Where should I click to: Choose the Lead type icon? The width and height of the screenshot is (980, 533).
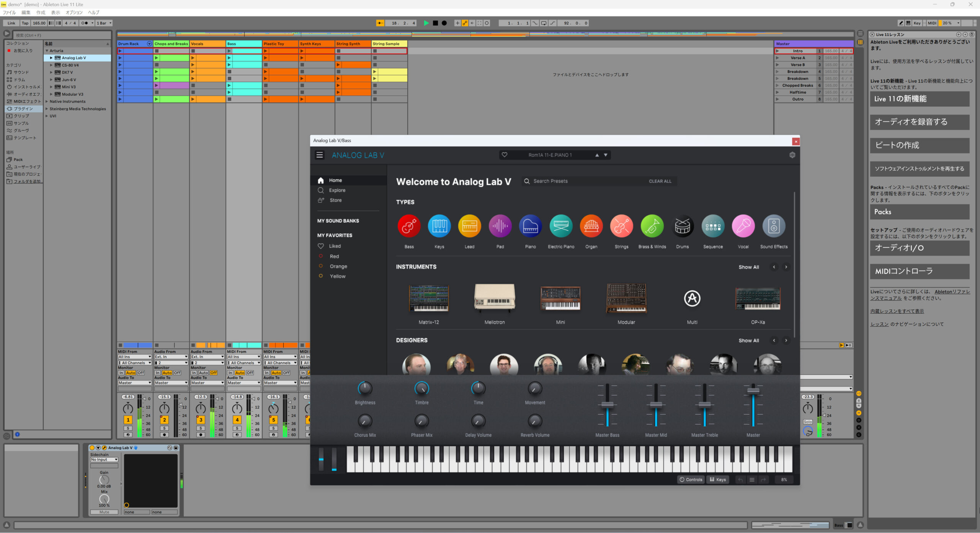pyautogui.click(x=470, y=226)
